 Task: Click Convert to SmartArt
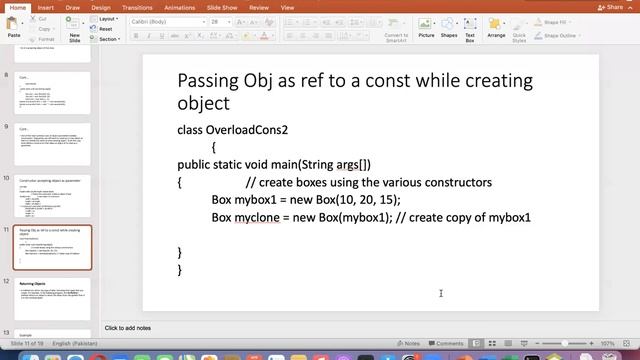point(396,31)
